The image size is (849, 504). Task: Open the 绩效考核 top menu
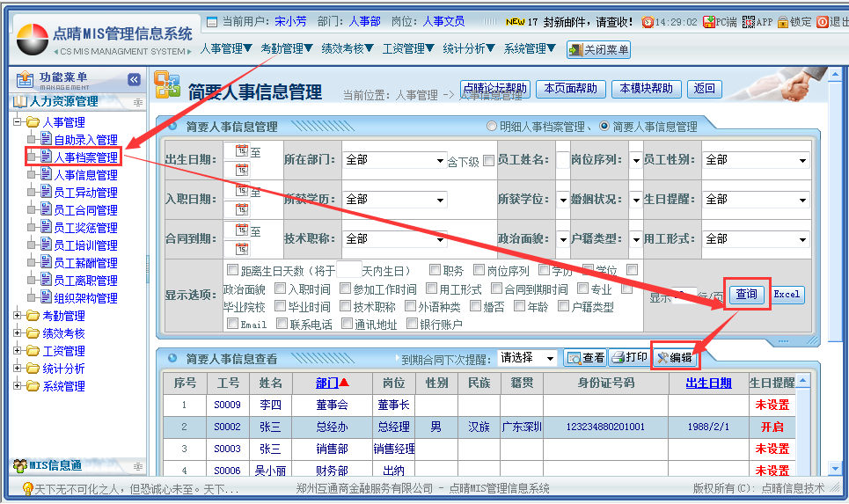pos(347,49)
